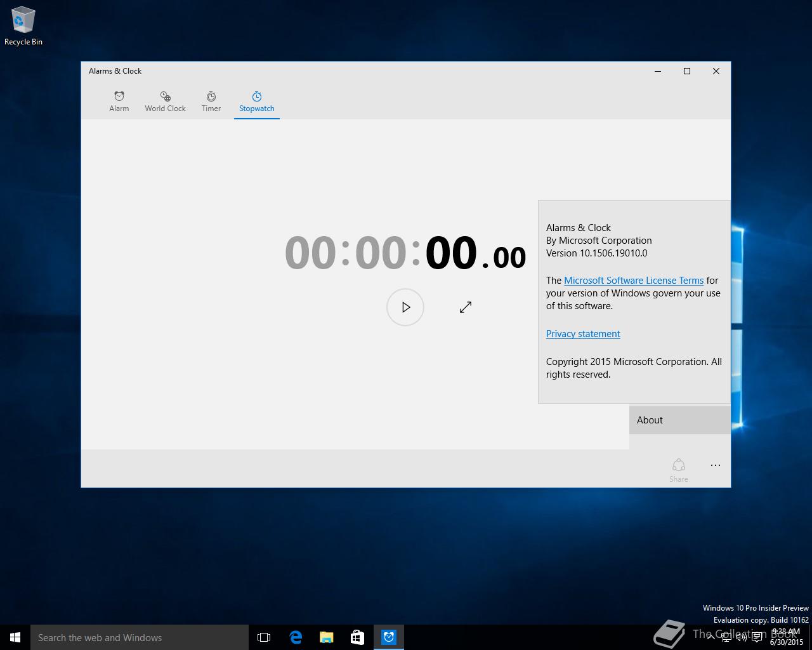Expand the stopwatch to full view
This screenshot has height=650, width=812.
click(466, 307)
